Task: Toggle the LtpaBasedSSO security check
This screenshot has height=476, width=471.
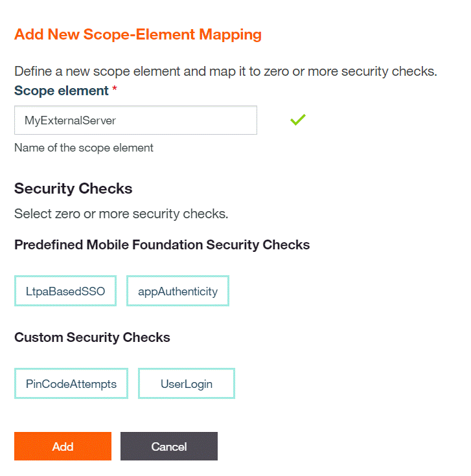Action: point(65,291)
